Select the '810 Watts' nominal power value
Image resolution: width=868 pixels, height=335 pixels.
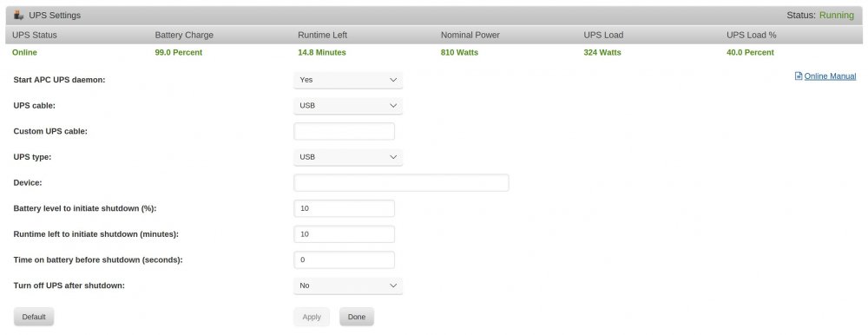[459, 53]
